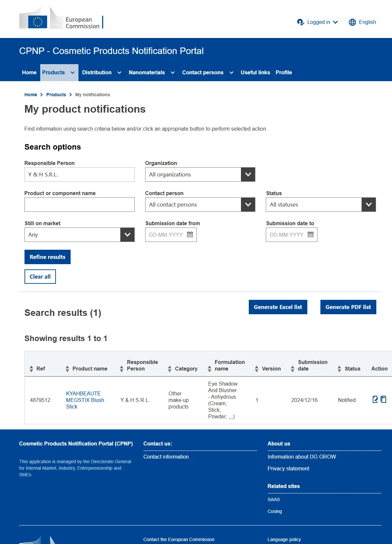Image resolution: width=392 pixels, height=544 pixels.
Task: Click Generate Excel list button
Action: (278, 307)
